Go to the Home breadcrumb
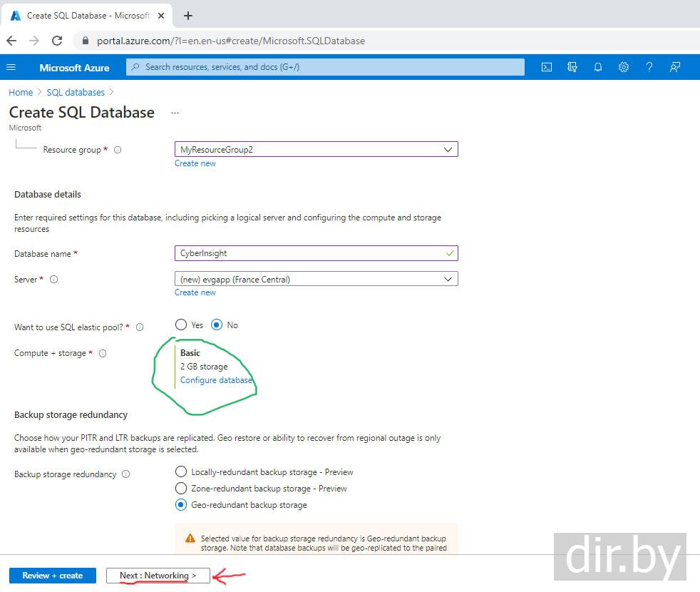Viewport: 700px width, 592px height. click(21, 92)
